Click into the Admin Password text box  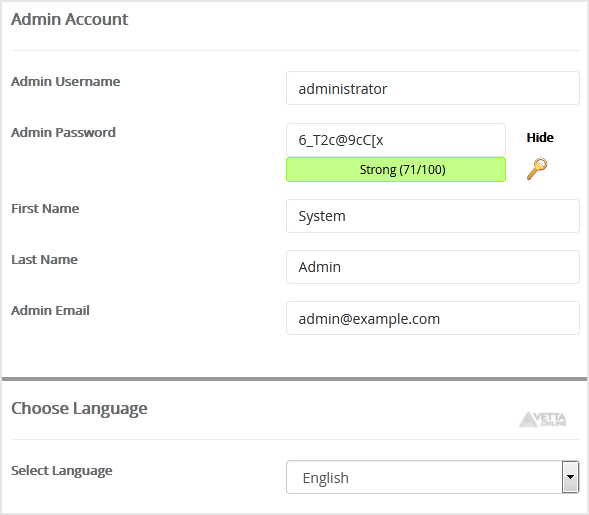tap(396, 140)
